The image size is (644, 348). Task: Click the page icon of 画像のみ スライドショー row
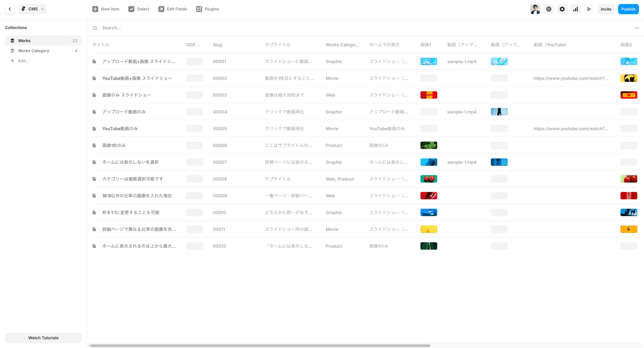coord(94,95)
